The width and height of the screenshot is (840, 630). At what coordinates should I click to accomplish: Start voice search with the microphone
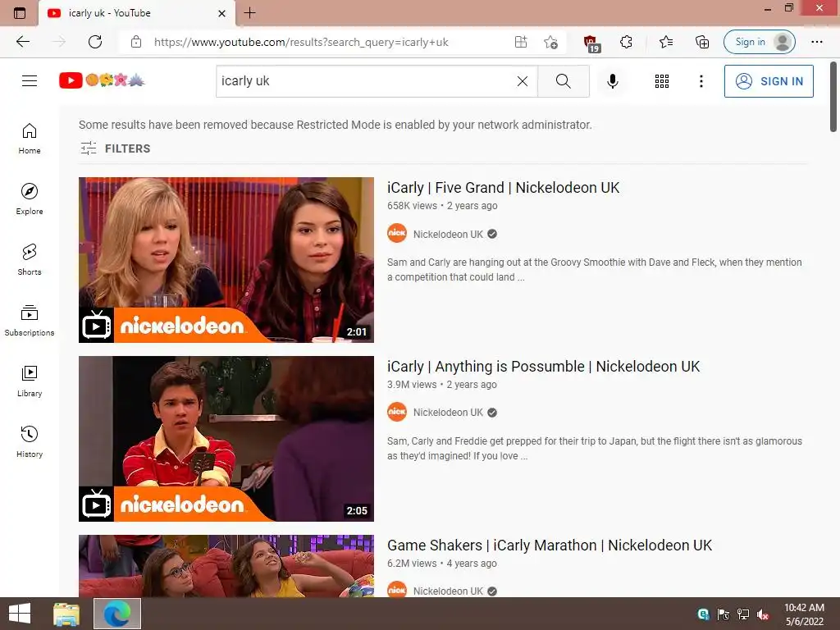click(x=612, y=81)
